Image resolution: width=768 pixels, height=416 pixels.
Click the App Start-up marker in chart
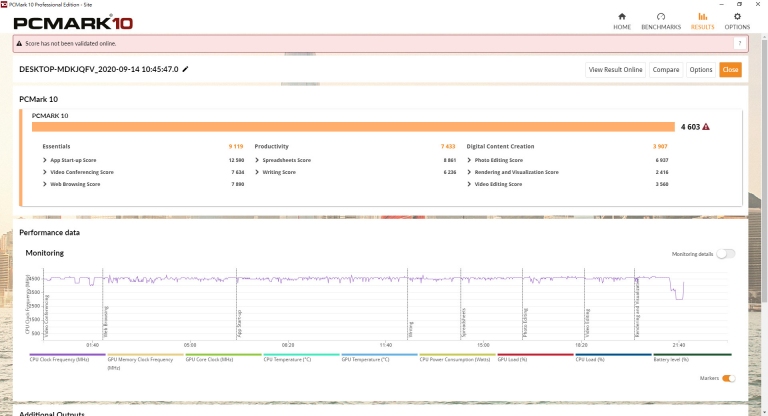point(240,323)
